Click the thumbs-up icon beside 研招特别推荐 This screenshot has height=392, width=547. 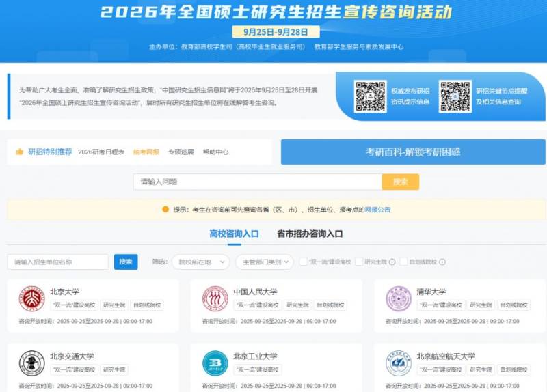click(20, 152)
